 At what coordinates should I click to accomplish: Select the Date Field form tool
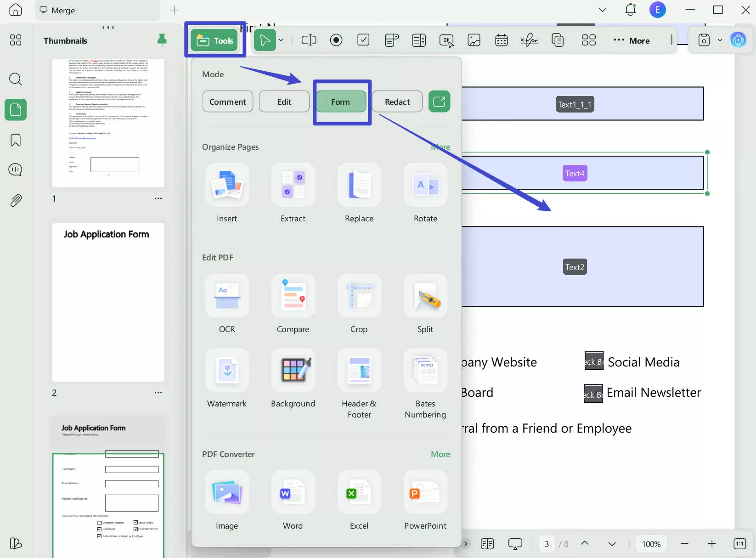[501, 40]
